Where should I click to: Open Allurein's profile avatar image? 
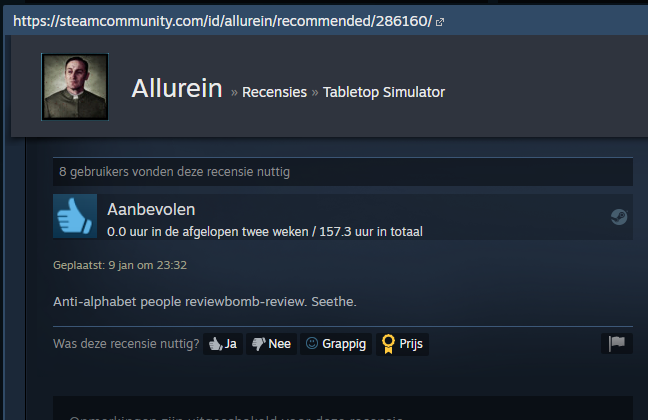75,87
